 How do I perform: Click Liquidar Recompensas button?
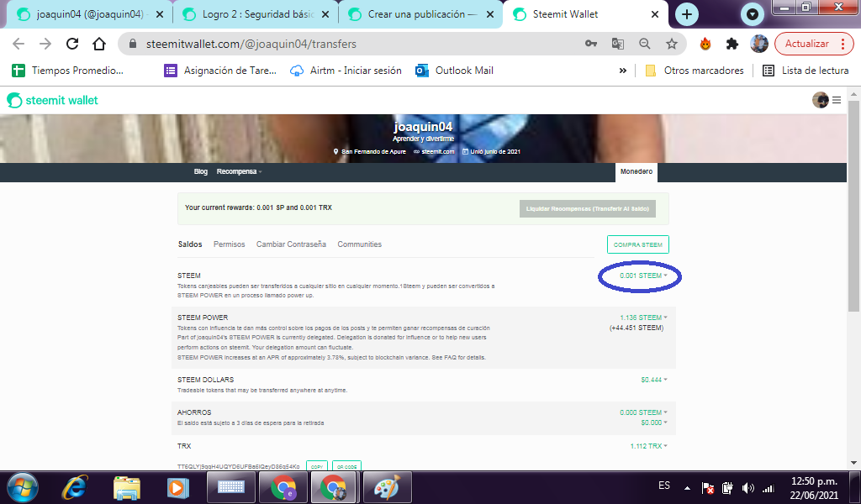click(x=588, y=208)
